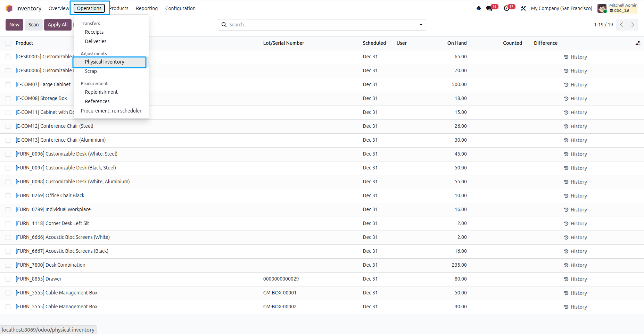Check the FURN_0096 Customizable Desk checkbox

point(8,154)
